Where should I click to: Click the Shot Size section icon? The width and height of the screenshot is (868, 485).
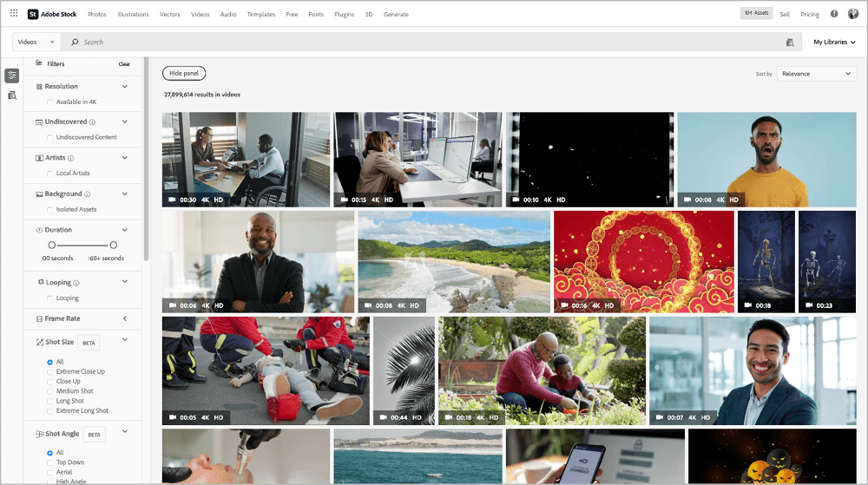(x=40, y=343)
